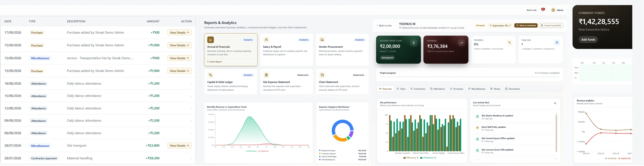Click the building icon beside Site Coconut Grove Villa

(477, 150)
